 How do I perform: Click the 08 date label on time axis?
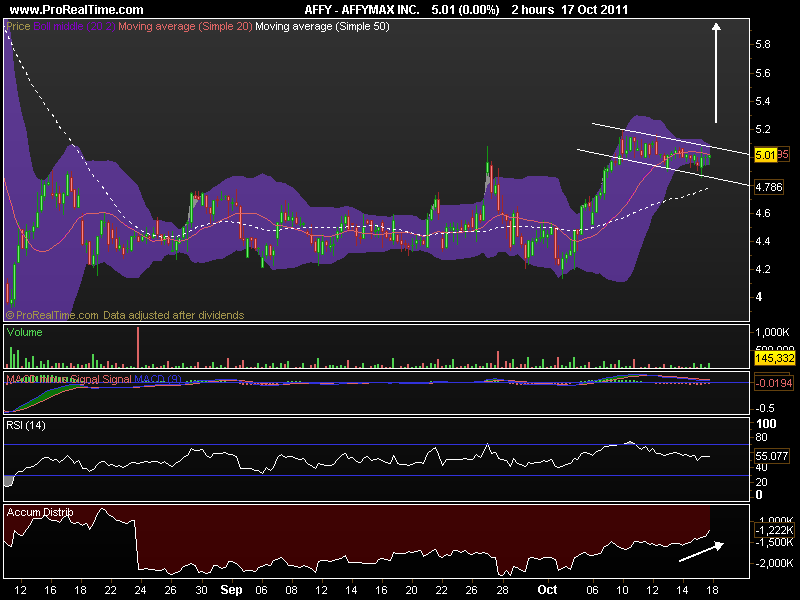pyautogui.click(x=291, y=590)
